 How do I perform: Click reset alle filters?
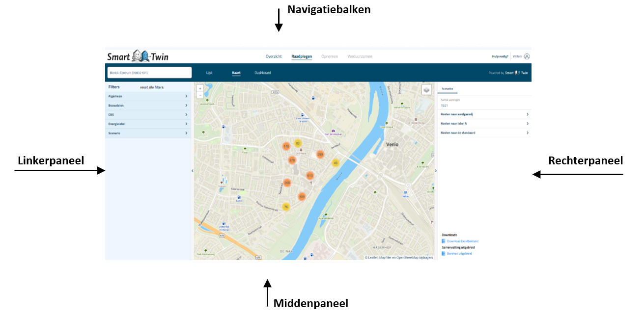(152, 87)
